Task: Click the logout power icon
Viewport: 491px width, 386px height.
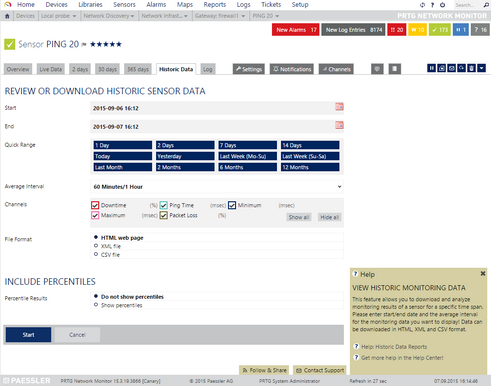Action: tap(442, 5)
